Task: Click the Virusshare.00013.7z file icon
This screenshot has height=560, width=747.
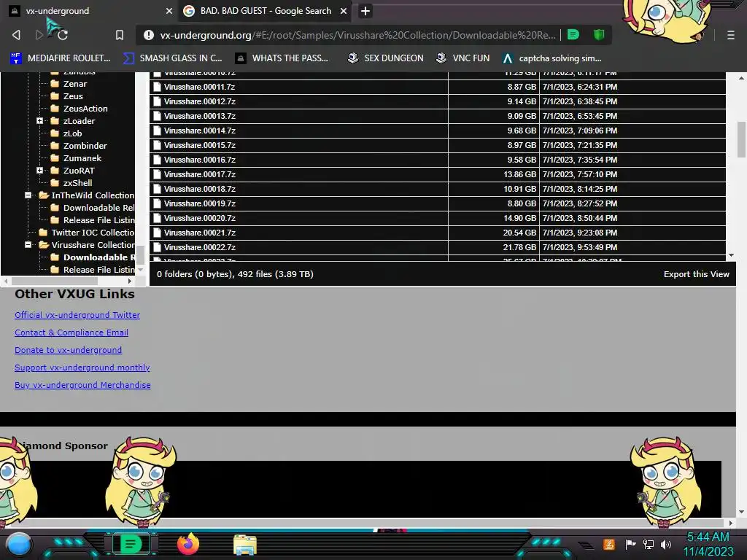Action: [157, 116]
